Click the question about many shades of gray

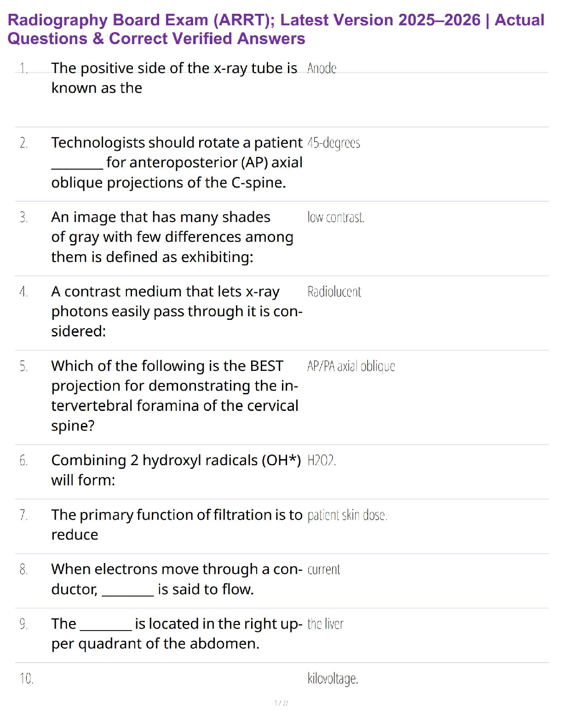pos(172,237)
